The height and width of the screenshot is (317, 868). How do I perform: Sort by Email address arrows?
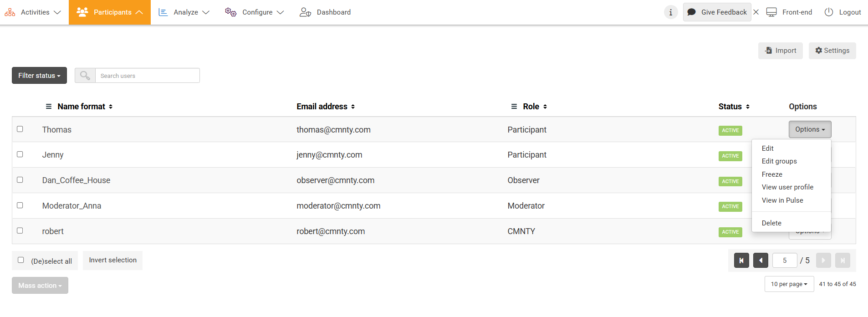tap(353, 107)
